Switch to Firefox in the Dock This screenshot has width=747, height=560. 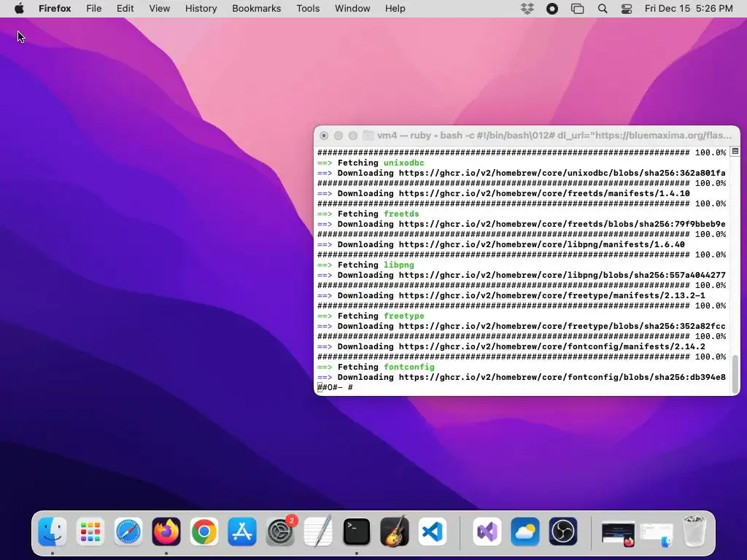point(166,532)
